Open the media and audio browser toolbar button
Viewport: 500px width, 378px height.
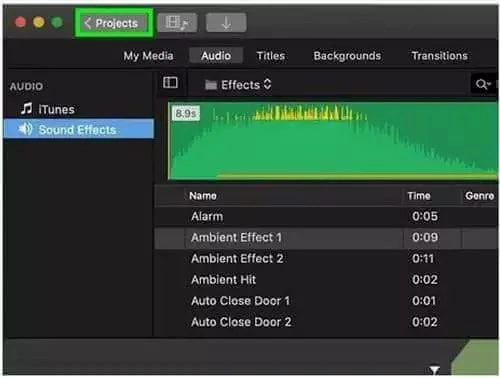177,23
